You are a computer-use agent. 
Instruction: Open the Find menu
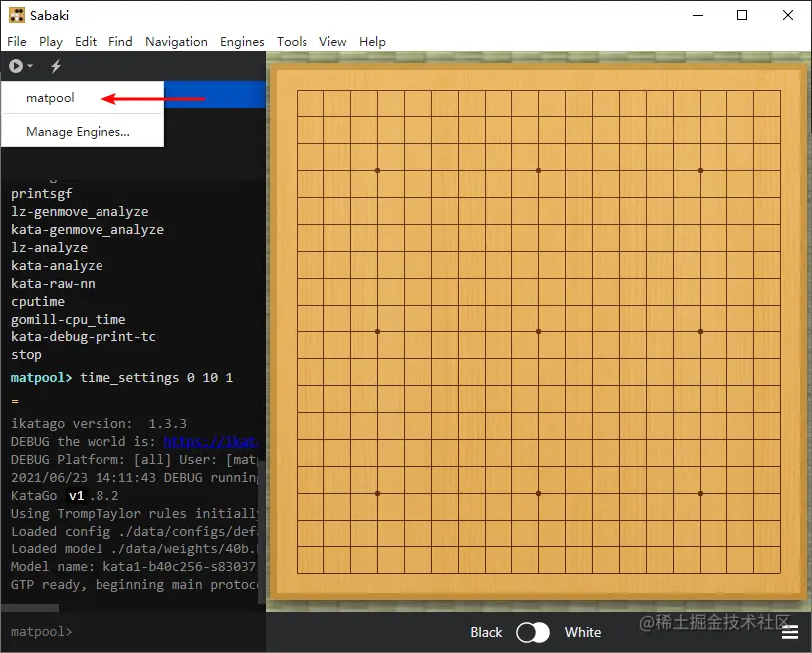(x=120, y=42)
